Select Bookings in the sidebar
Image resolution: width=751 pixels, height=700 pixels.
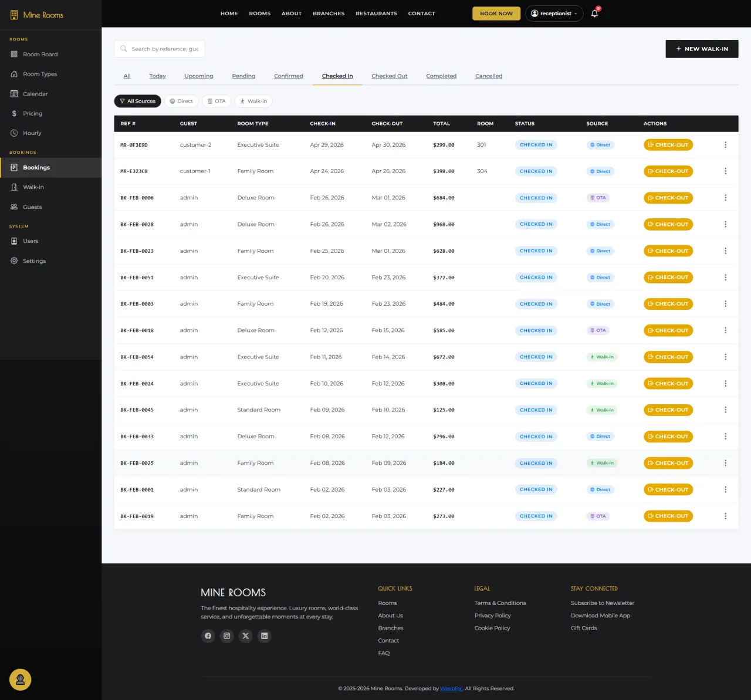coord(50,167)
